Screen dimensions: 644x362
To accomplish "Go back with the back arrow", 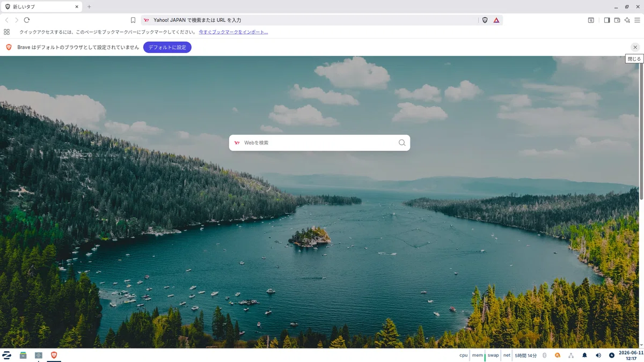I will coord(7,20).
